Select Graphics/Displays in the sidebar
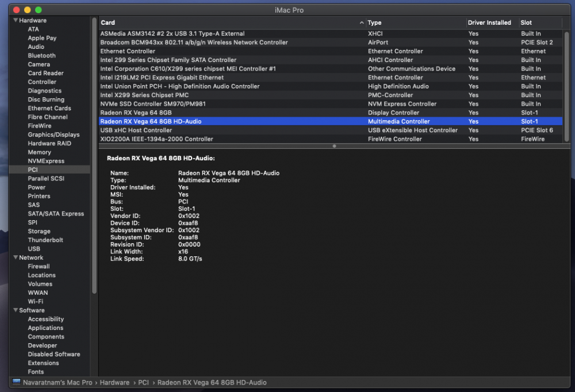The height and width of the screenshot is (392, 575). [53, 134]
